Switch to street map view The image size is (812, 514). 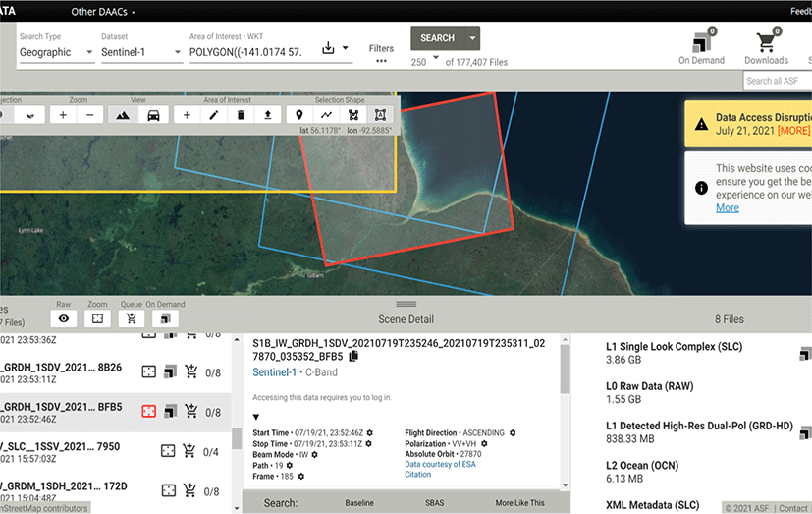click(154, 115)
